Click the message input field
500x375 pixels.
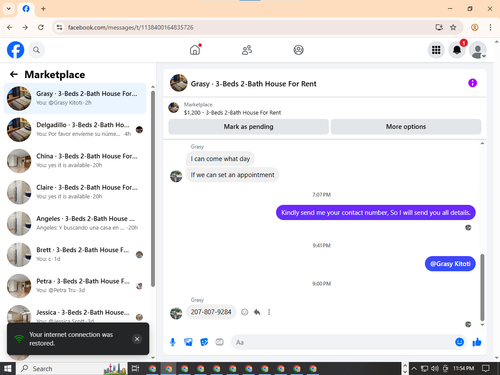343,342
